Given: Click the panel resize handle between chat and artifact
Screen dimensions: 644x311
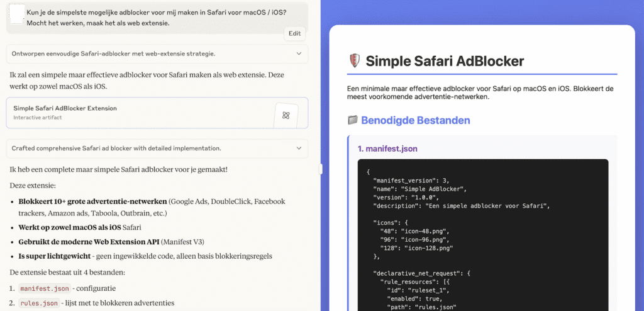Looking at the screenshot, I should click(321, 169).
